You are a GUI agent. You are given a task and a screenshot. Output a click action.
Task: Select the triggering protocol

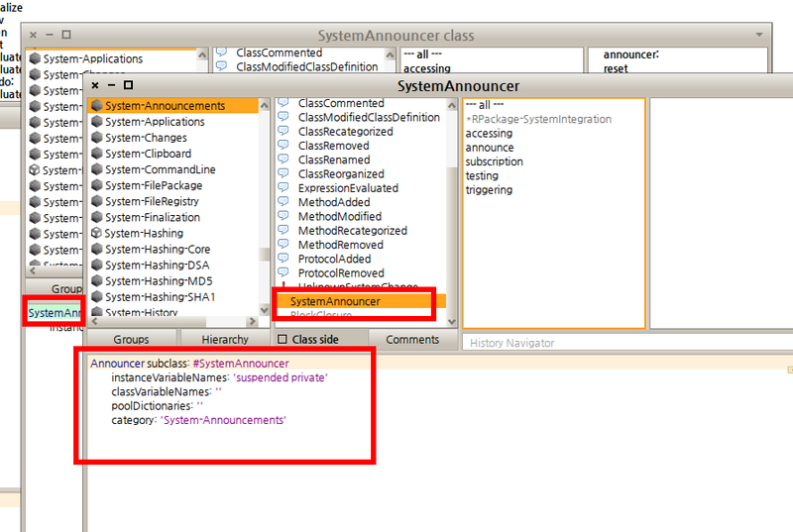(489, 189)
